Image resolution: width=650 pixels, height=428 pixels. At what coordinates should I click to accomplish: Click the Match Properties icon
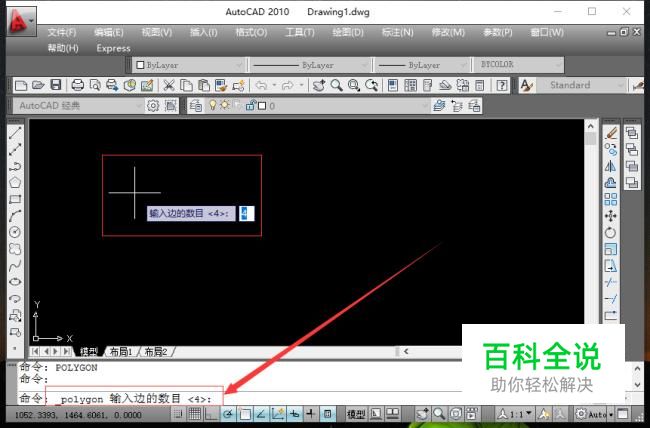tap(221, 85)
